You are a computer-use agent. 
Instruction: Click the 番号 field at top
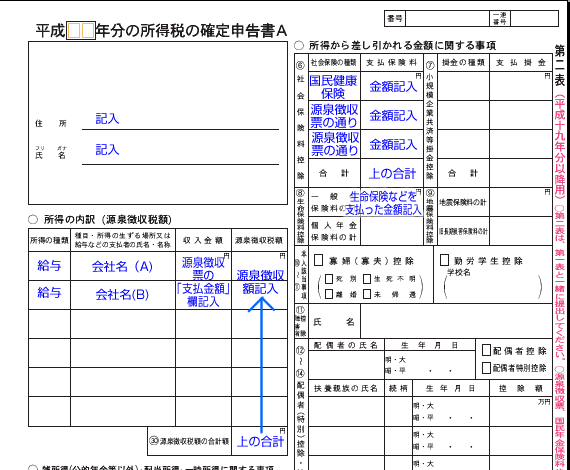pyautogui.click(x=447, y=18)
